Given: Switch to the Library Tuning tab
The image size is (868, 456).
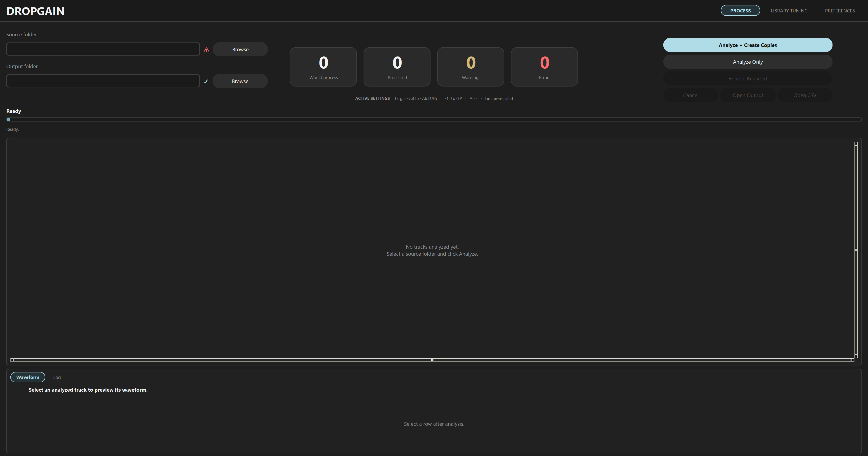Looking at the screenshot, I should [789, 10].
